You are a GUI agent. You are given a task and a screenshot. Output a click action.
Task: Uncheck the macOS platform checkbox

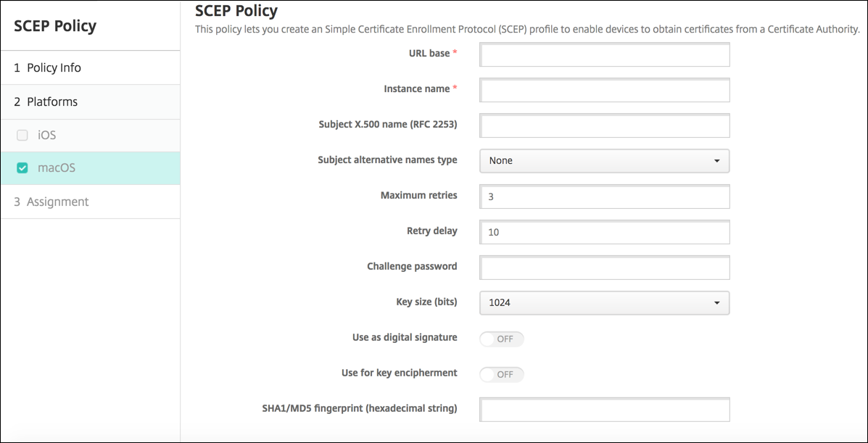click(22, 168)
